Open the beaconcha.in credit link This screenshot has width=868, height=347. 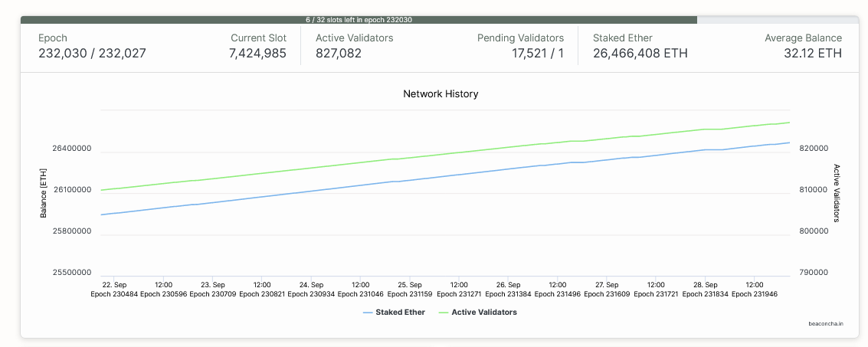(826, 324)
